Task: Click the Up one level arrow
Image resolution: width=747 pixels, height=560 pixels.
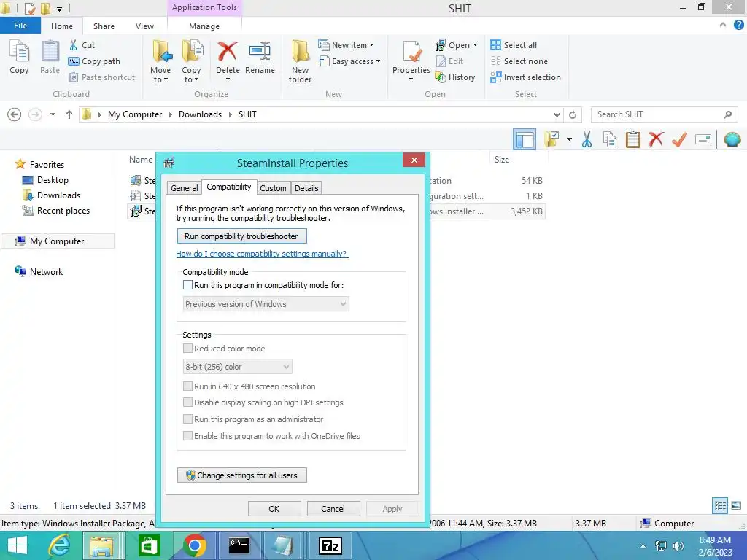Action: pos(69,114)
